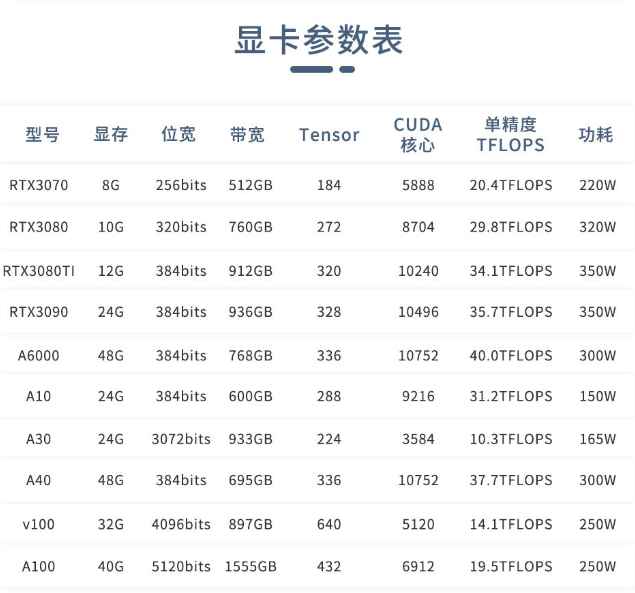
Task: Click the 695GB bandwidth cell
Action: 251,480
